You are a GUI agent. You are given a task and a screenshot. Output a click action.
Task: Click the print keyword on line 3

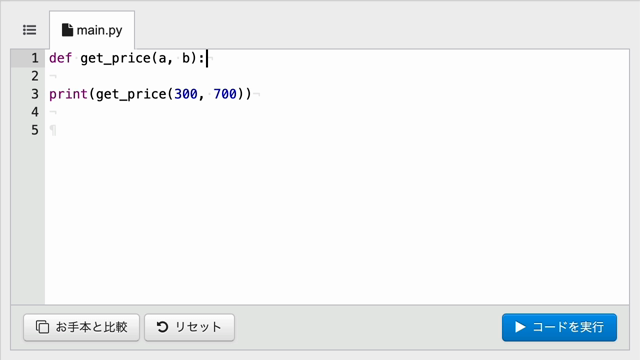click(68, 94)
